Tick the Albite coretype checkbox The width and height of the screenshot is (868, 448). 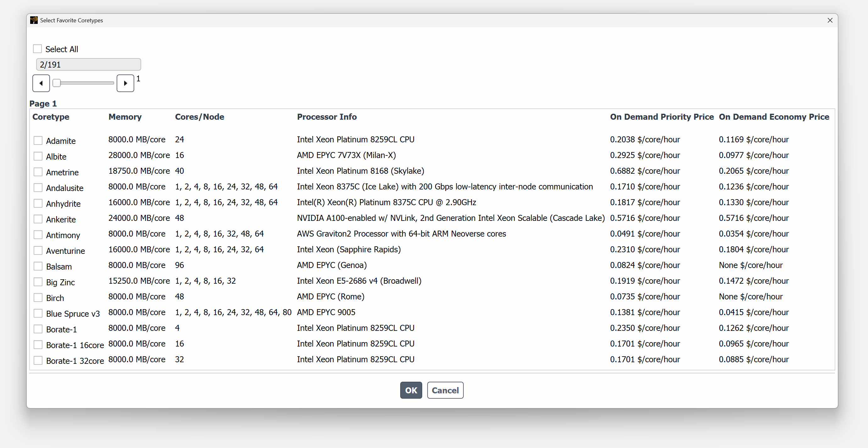(38, 156)
